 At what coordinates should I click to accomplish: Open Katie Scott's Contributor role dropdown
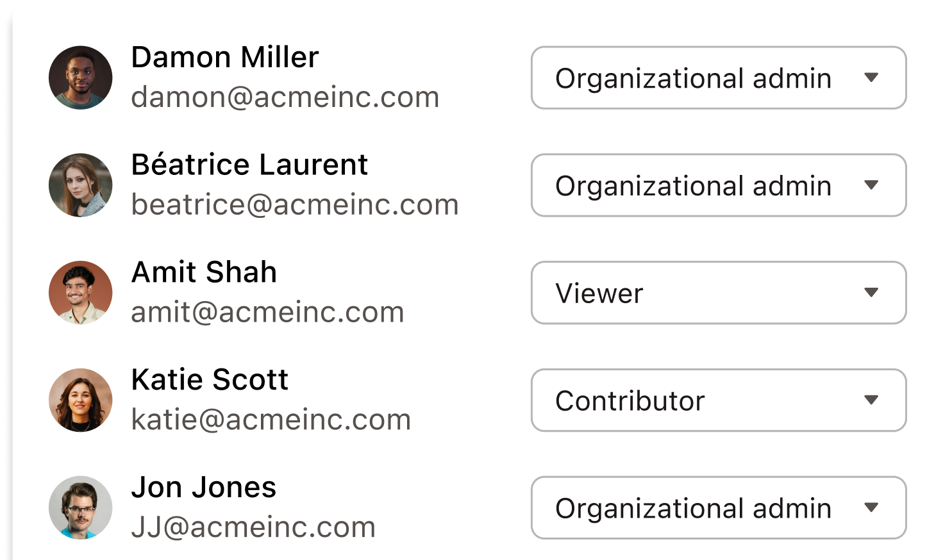(719, 400)
